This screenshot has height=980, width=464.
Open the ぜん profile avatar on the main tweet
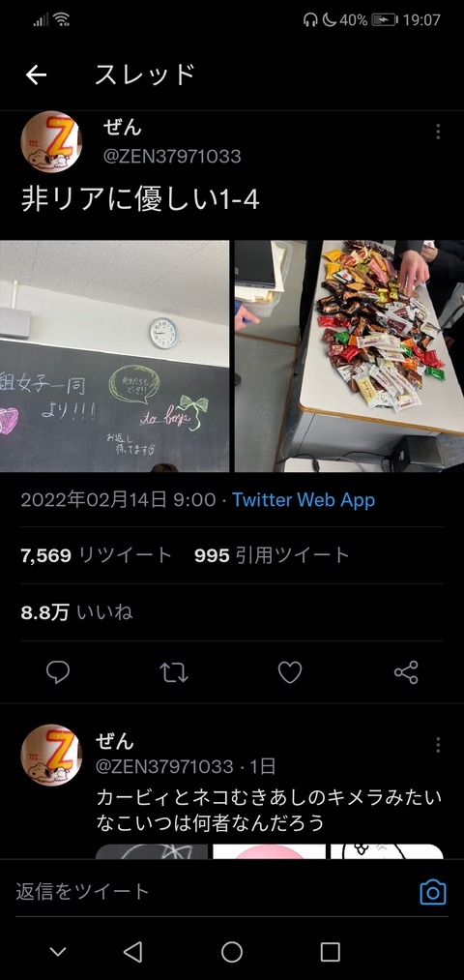click(51, 142)
